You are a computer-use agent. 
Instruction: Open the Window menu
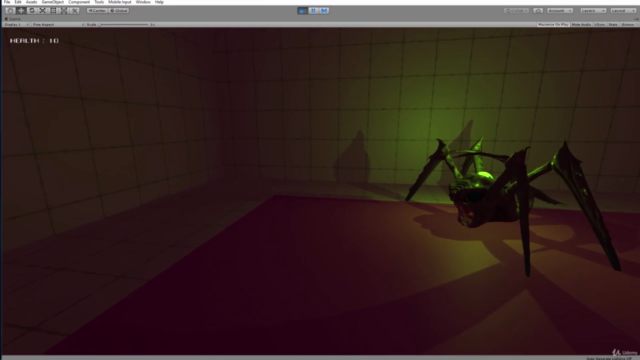143,2
